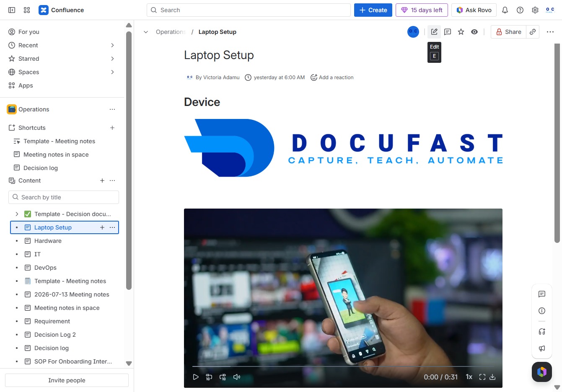Mute the video volume
This screenshot has width=562, height=392.
[237, 377]
